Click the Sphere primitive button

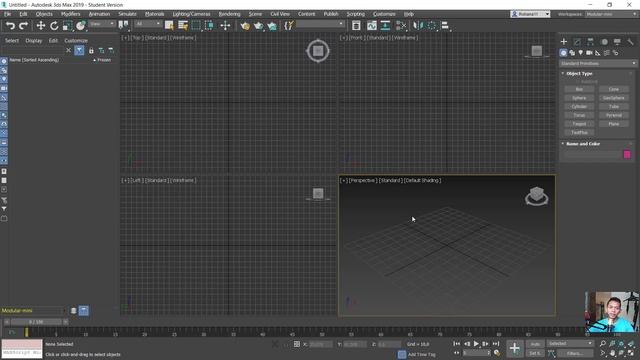pos(579,98)
